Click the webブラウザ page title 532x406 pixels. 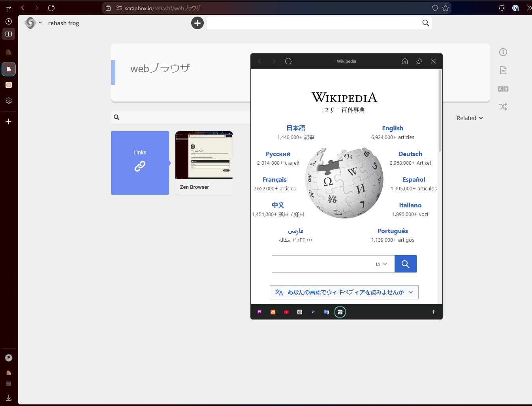160,68
